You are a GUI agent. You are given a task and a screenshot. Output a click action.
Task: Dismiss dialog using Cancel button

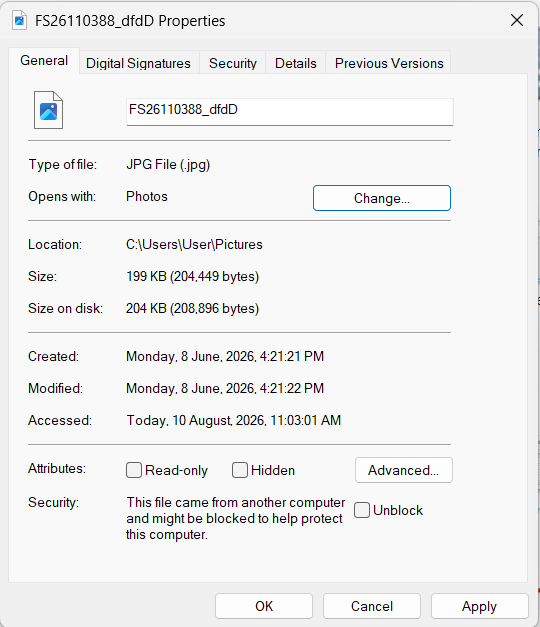tap(372, 606)
